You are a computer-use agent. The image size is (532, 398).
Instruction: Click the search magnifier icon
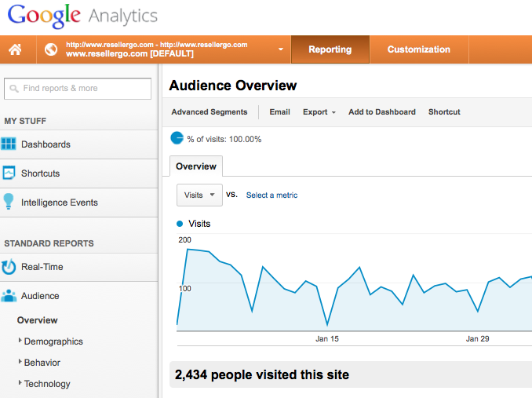click(x=14, y=89)
